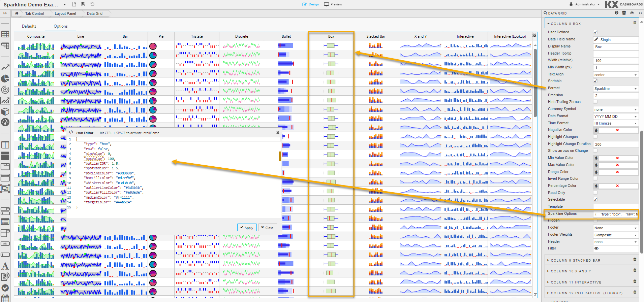This screenshot has height=302, width=644.
Task: Switch to the Defaults tab
Action: click(29, 26)
